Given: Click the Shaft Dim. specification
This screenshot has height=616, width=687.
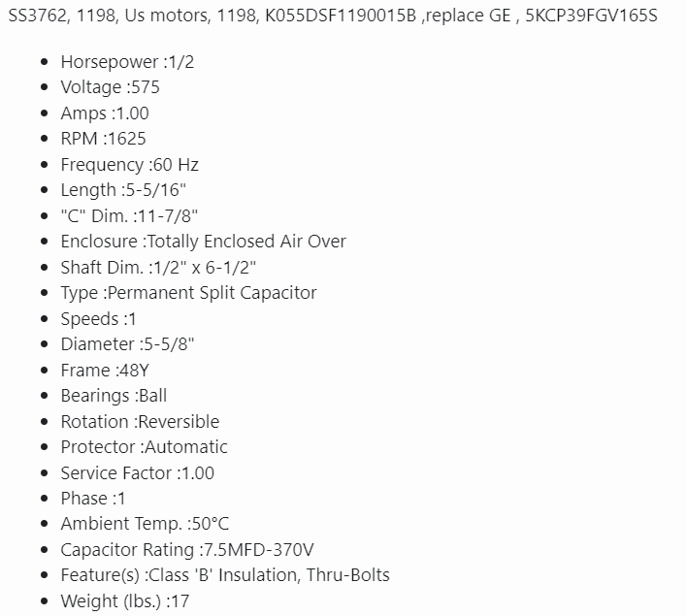Looking at the screenshot, I should (x=158, y=267).
